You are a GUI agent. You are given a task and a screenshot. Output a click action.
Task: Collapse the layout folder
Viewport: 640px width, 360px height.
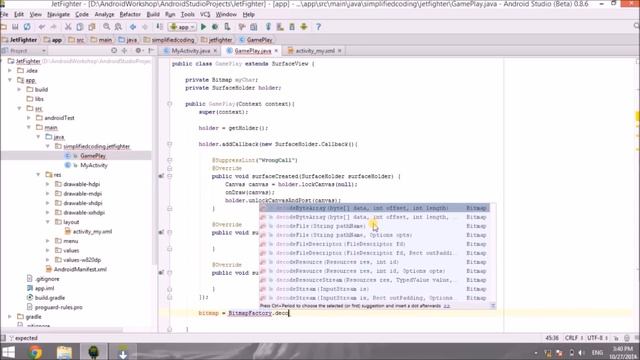tap(48, 222)
